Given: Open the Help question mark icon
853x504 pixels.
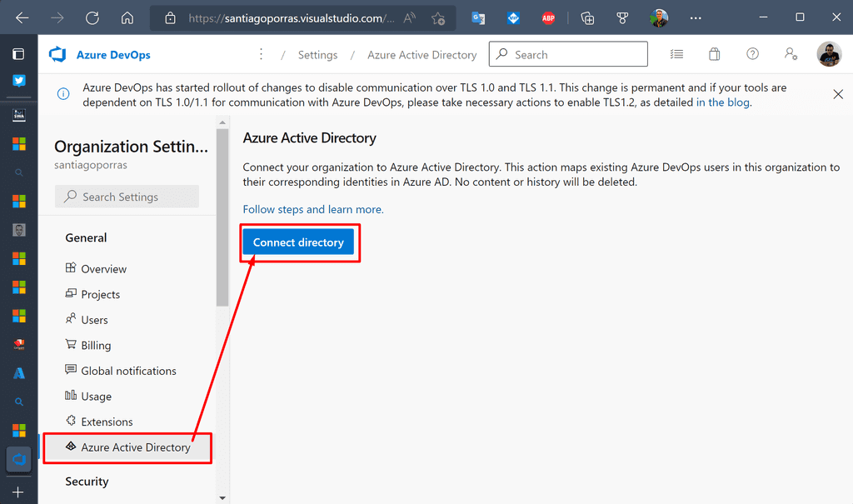Looking at the screenshot, I should click(x=752, y=54).
